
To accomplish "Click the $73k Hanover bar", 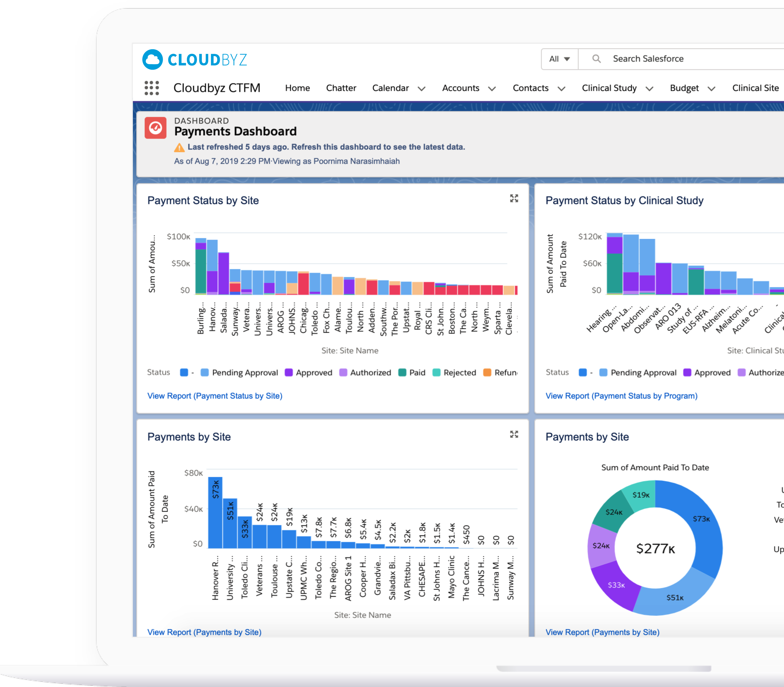I will [x=215, y=513].
